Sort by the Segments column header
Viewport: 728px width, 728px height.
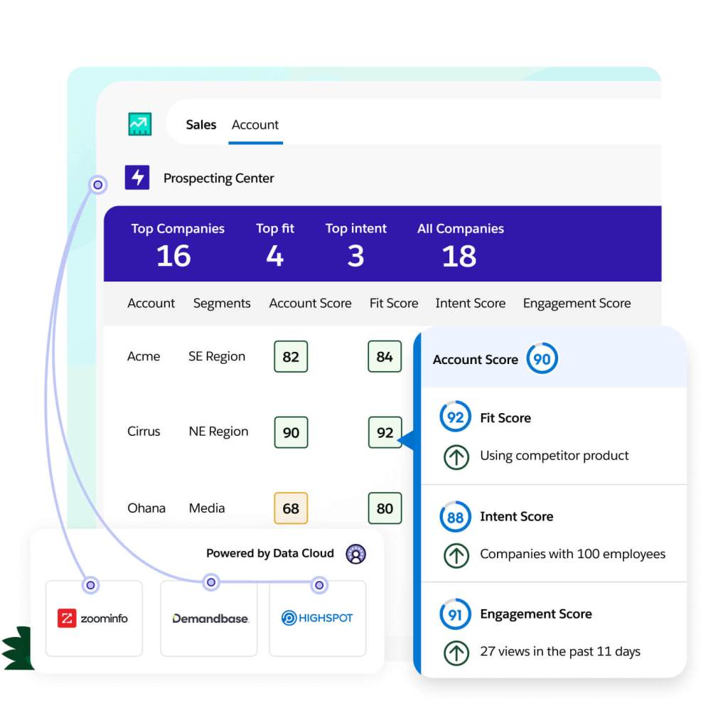[222, 303]
